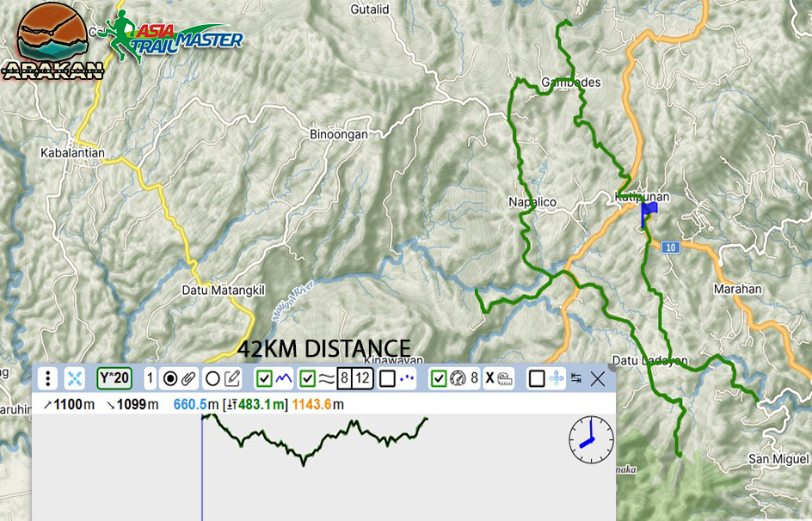Click the pencil edit icon
Image resolution: width=812 pixels, height=521 pixels.
pos(232,378)
